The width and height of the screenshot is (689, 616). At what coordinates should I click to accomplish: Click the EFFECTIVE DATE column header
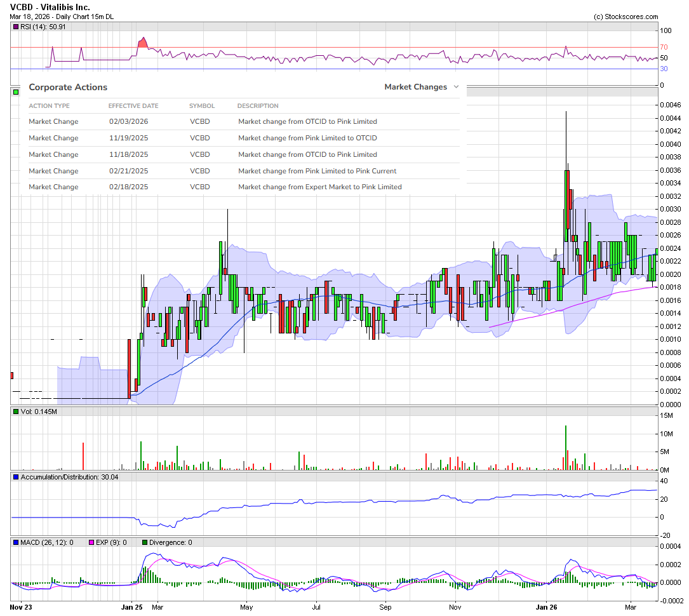[133, 106]
